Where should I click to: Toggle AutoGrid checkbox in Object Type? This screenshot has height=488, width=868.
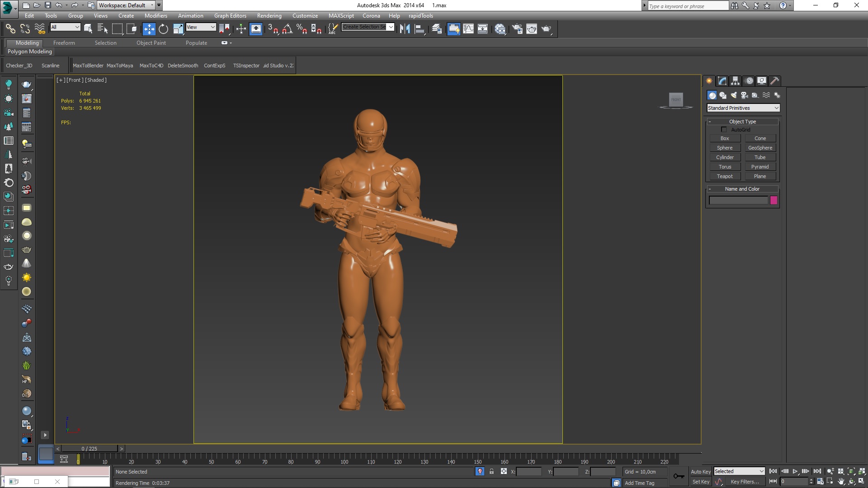pos(723,129)
